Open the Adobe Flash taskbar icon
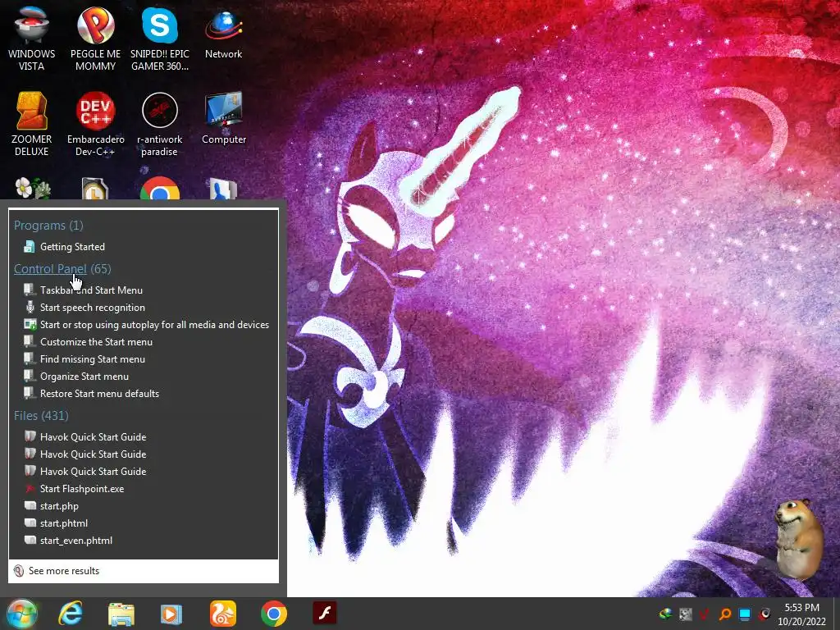Image resolution: width=840 pixels, height=630 pixels. (x=325, y=613)
